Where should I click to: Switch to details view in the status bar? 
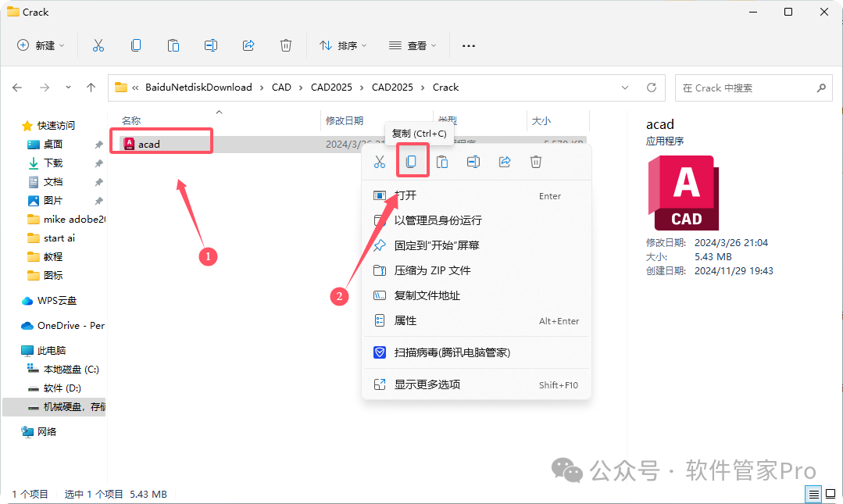(814, 494)
